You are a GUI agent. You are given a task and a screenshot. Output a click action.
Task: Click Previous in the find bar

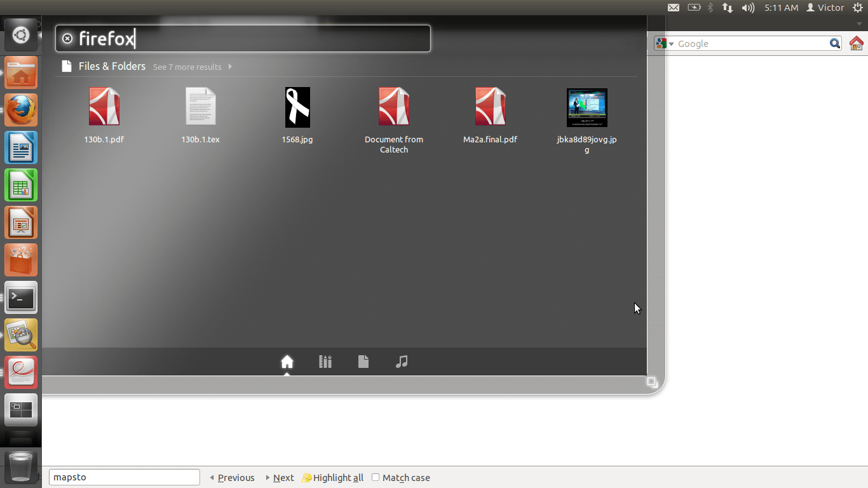[x=232, y=478]
